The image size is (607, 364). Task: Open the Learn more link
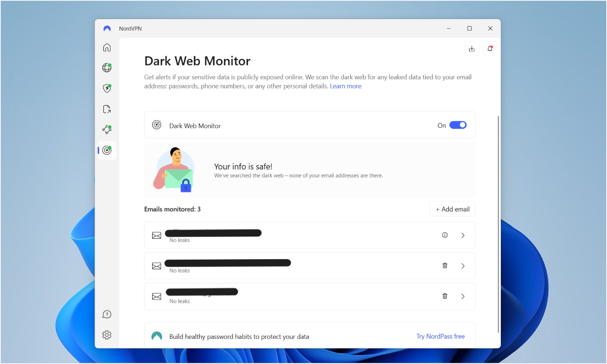[346, 86]
